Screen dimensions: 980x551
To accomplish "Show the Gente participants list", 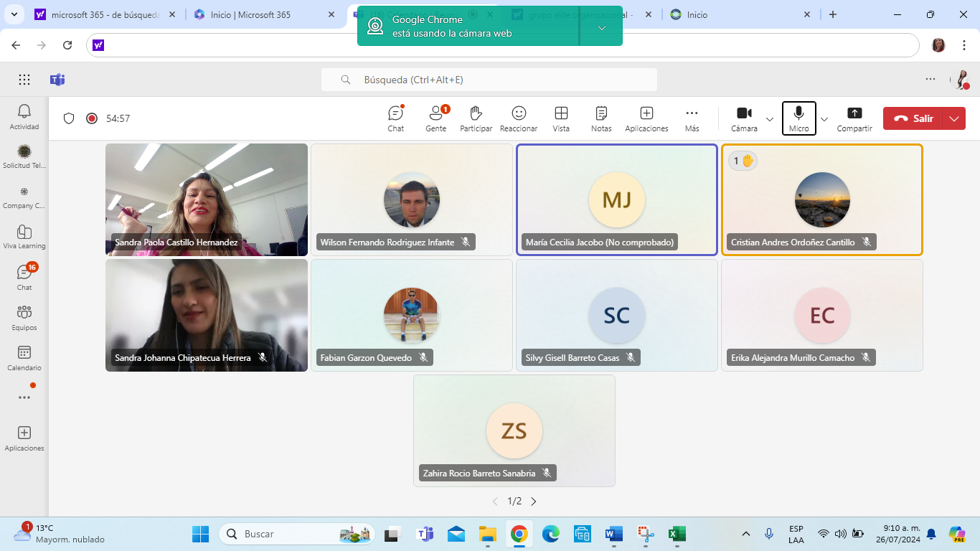I will pyautogui.click(x=435, y=118).
